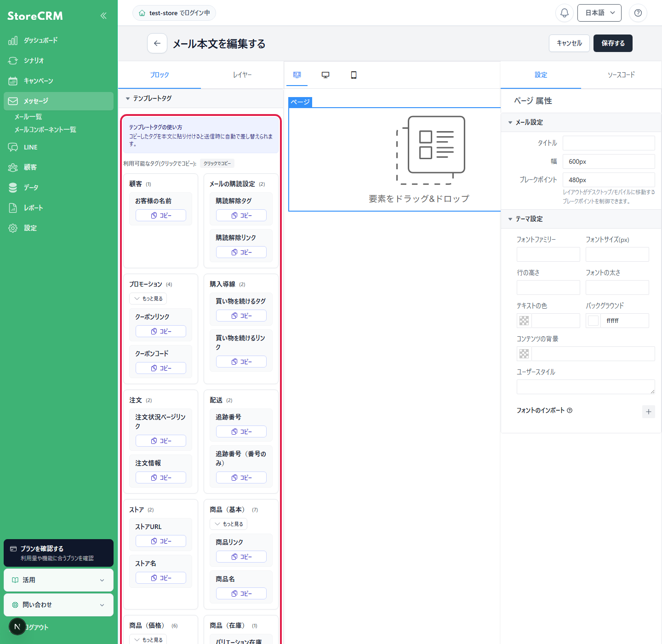Copy the クーポンリンク tag
Screen dimensions: 662x644
(x=161, y=331)
